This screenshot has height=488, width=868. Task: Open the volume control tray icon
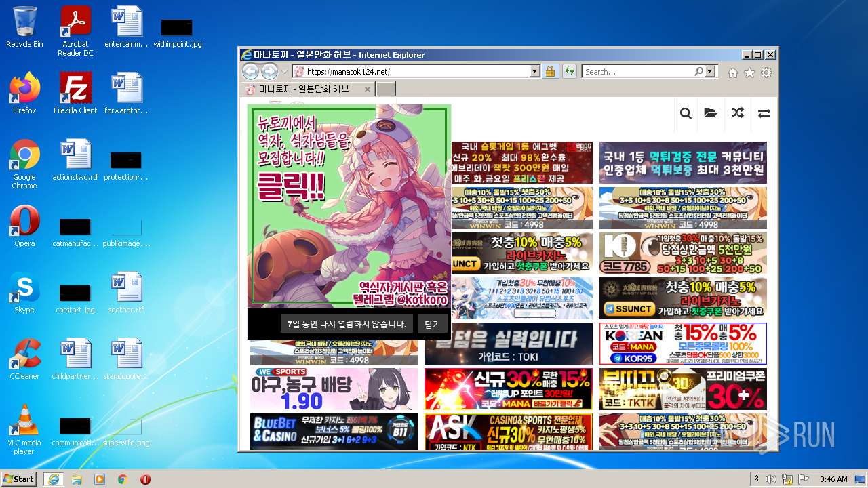coord(772,479)
